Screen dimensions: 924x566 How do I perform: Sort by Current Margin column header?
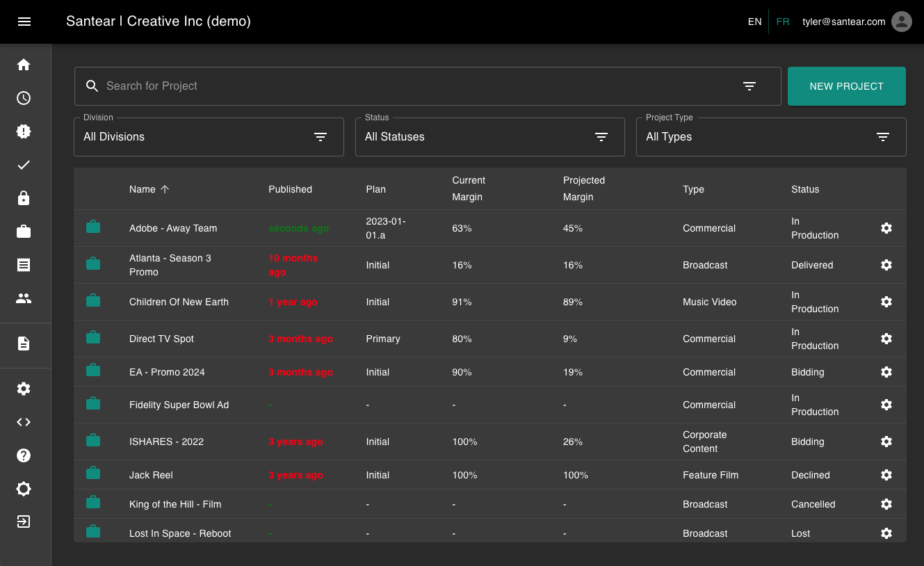coord(469,188)
